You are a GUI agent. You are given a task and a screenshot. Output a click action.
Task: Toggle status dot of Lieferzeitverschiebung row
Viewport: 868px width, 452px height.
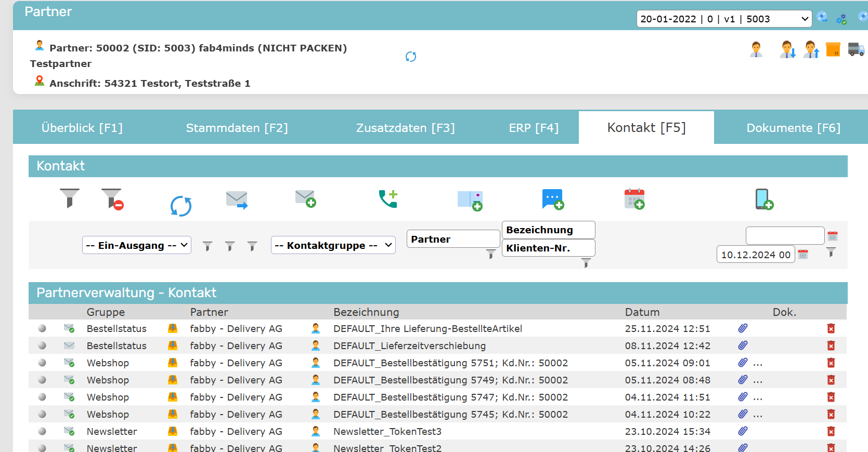[x=42, y=345]
